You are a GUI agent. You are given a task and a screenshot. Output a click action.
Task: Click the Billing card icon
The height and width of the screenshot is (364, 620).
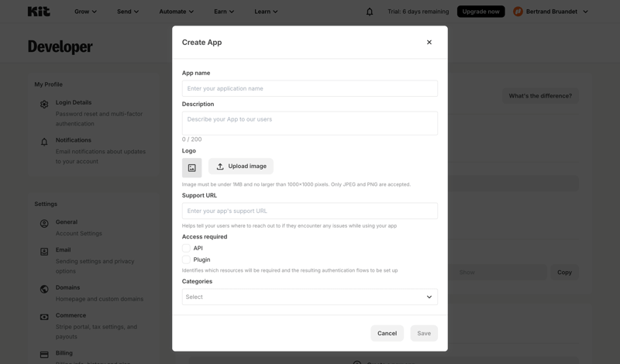tap(44, 355)
